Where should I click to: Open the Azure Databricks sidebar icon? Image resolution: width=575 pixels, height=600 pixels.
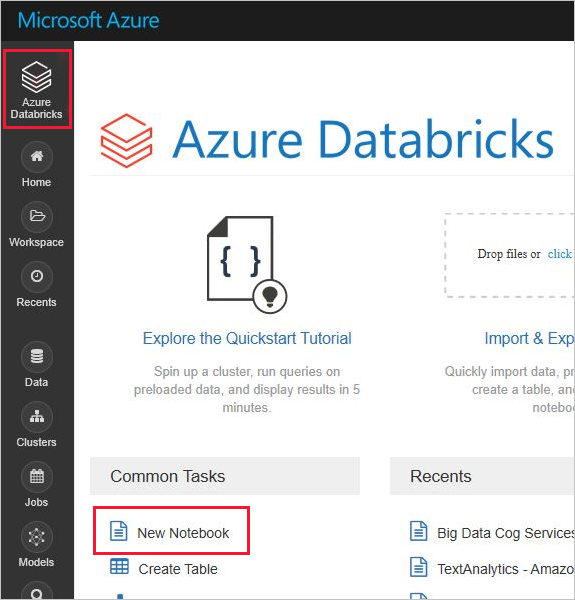coord(36,77)
